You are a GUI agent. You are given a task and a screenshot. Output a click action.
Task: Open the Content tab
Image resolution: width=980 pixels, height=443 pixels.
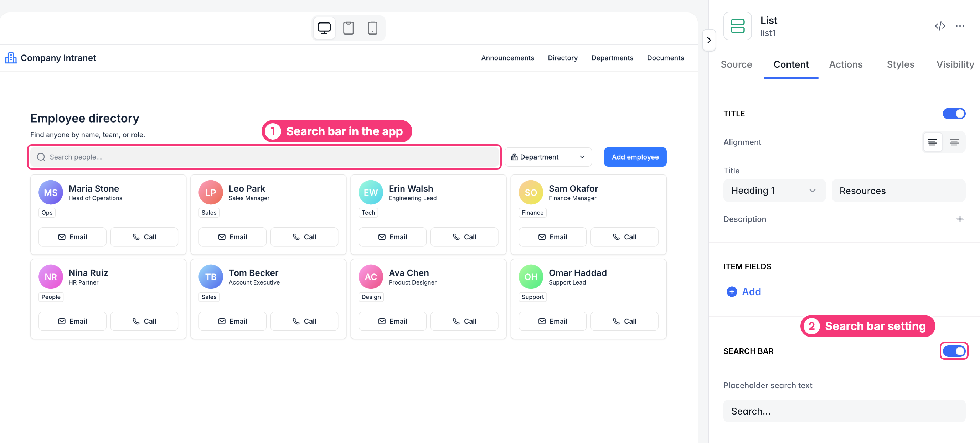point(791,65)
